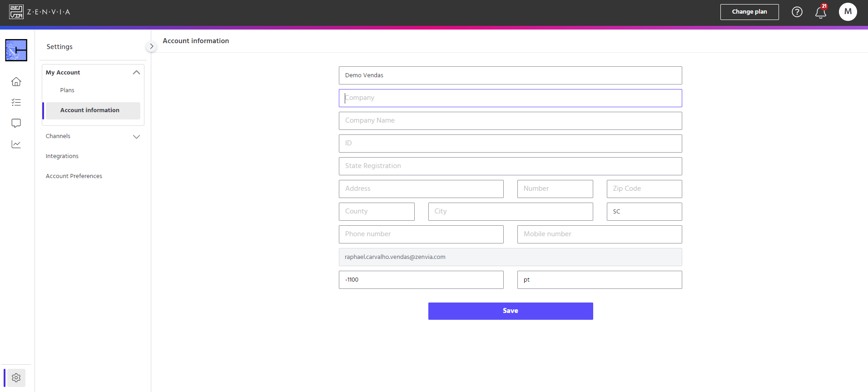Focus the Mobile number field
The height and width of the screenshot is (392, 868).
pos(600,234)
